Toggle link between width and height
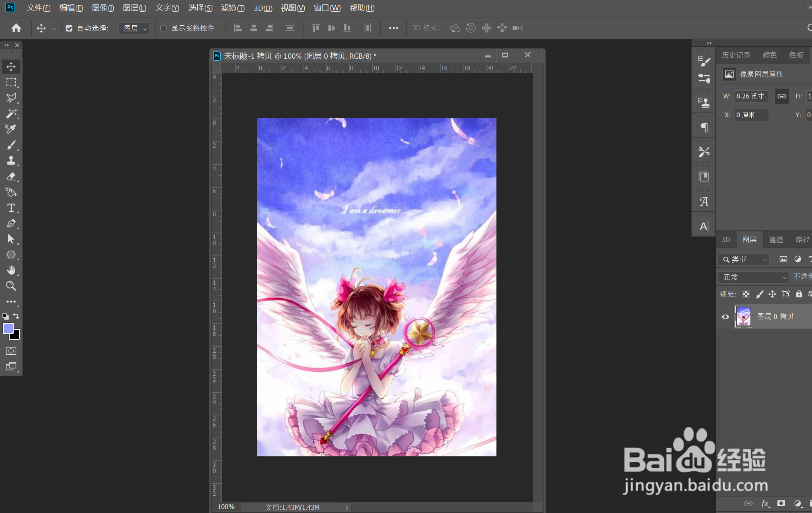Screen dimensions: 812x513 (x=781, y=96)
